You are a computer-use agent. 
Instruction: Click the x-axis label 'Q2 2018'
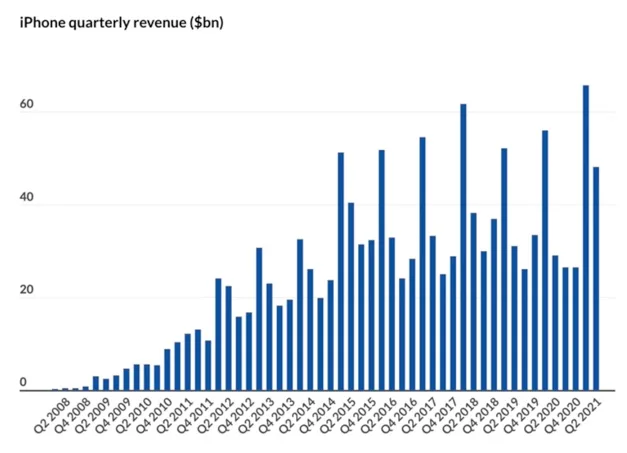[461, 416]
